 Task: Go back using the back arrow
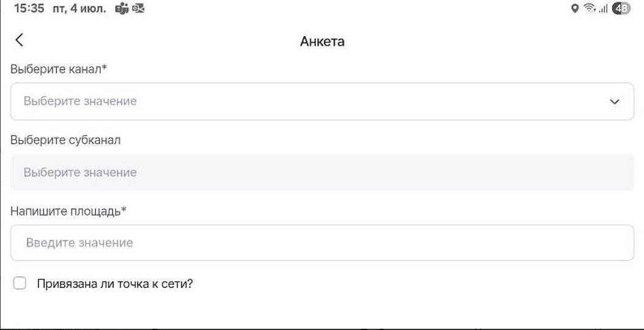(x=20, y=40)
